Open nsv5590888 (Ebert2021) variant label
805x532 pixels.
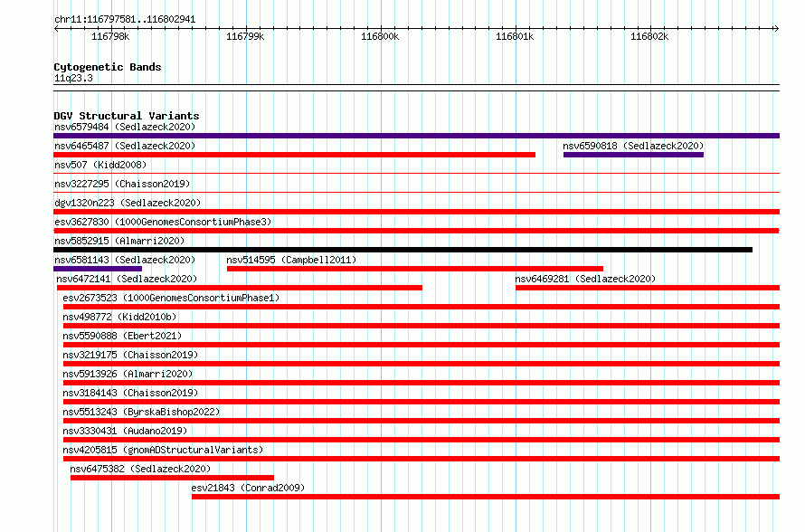pos(122,336)
